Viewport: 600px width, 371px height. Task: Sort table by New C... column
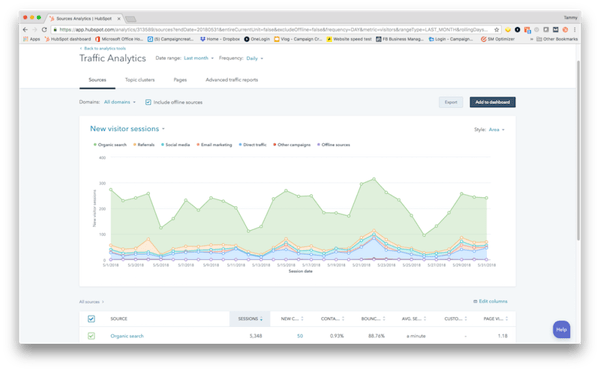[x=292, y=319]
